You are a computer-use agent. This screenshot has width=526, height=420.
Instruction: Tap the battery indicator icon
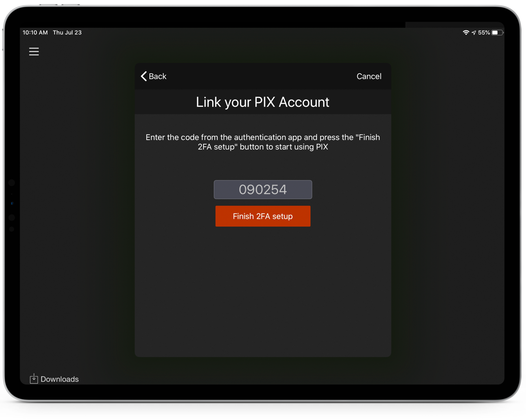click(x=497, y=33)
